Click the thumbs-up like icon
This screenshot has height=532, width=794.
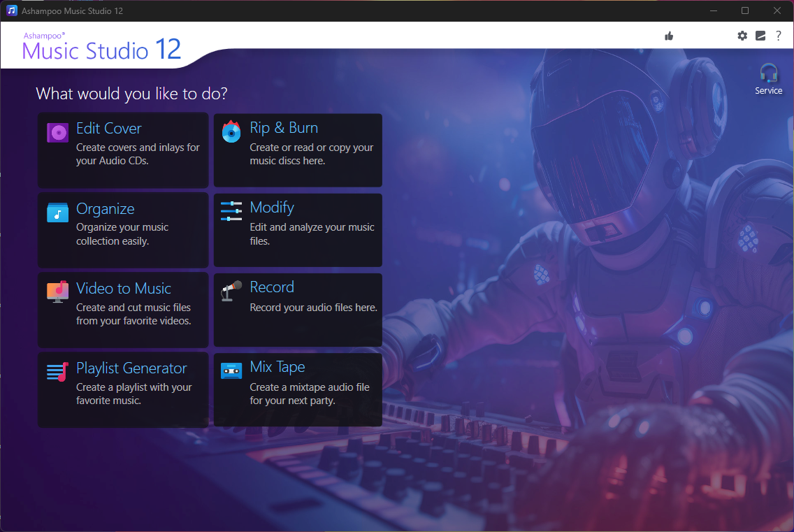(669, 36)
